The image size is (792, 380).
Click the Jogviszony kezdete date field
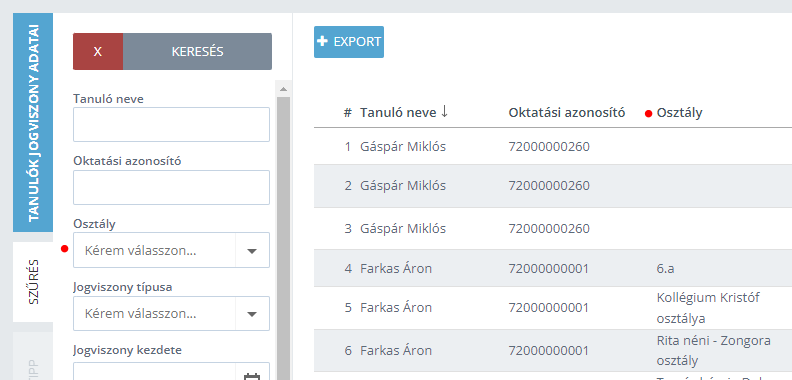click(x=155, y=371)
